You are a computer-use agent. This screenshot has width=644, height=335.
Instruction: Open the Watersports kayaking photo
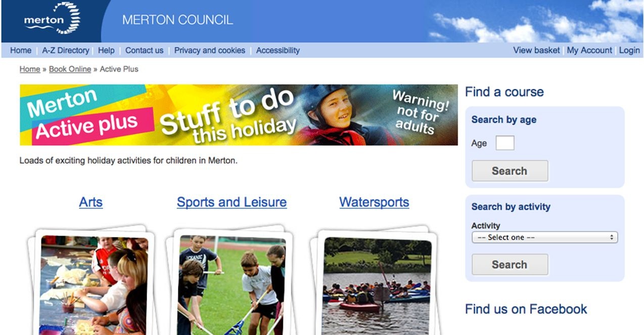click(x=377, y=285)
